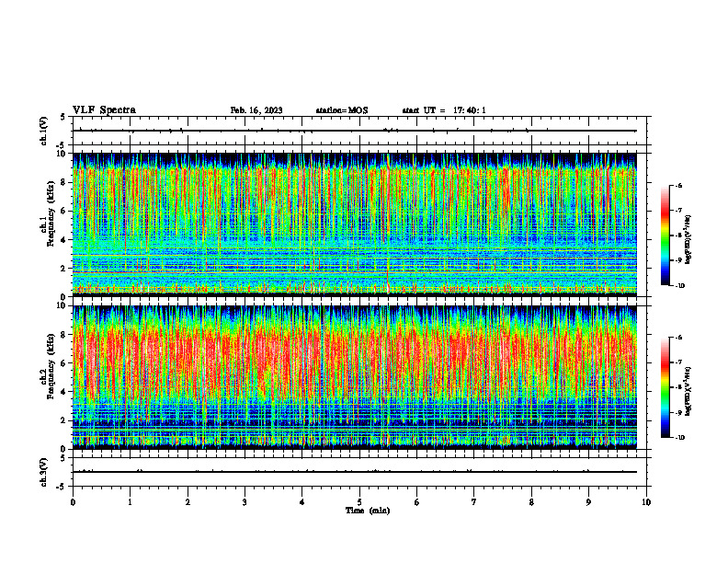This screenshot has width=728, height=563.
Task: Click inside the ch.2 spectrogram panel
Action: tap(355, 377)
